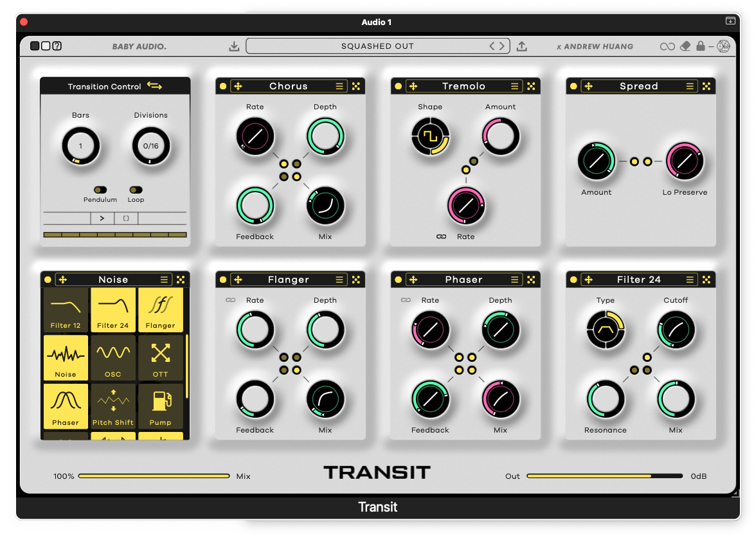Click the Transition Control swap arrows icon
This screenshot has width=756, height=538.
pos(154,85)
